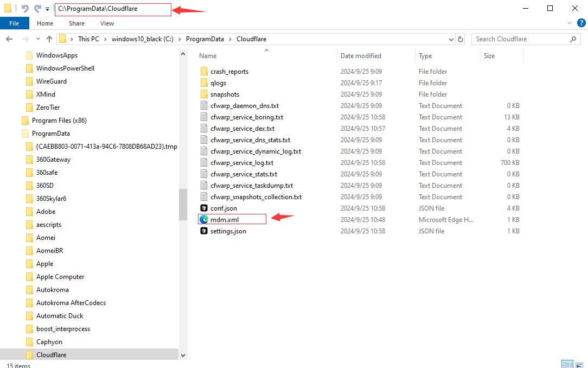Switch to large icons view button

(580, 364)
